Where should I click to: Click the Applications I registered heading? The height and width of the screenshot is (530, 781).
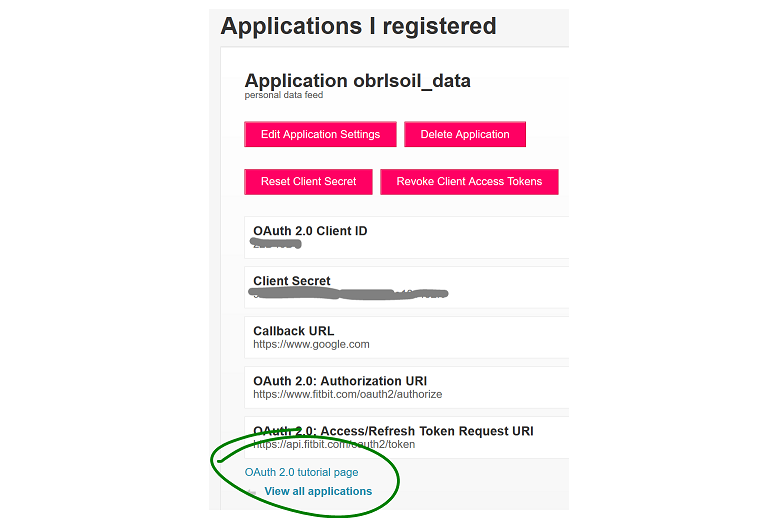pos(358,26)
